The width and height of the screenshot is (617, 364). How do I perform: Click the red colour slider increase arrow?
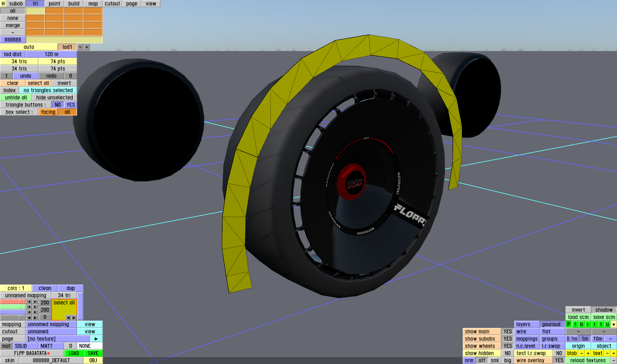click(35, 302)
